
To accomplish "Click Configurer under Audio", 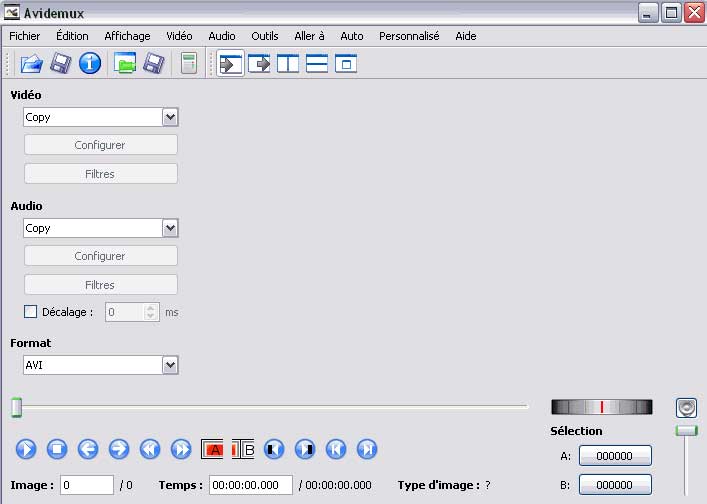I will 101,256.
